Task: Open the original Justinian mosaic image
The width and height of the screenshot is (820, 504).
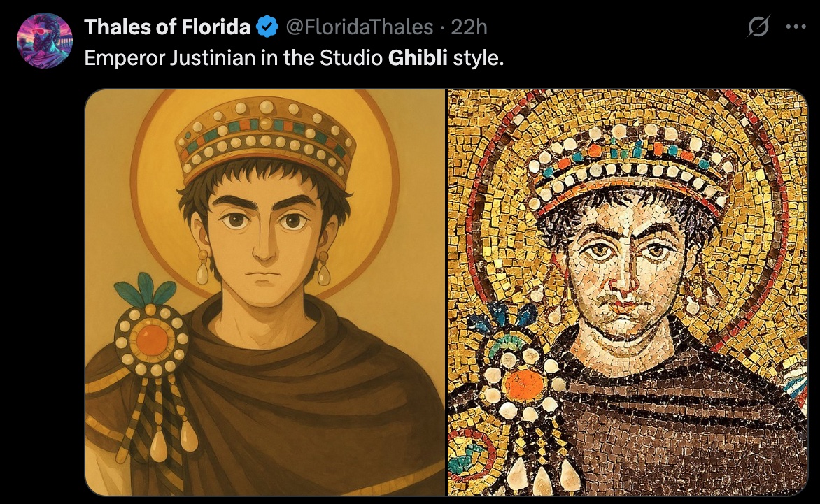Action: (x=627, y=292)
